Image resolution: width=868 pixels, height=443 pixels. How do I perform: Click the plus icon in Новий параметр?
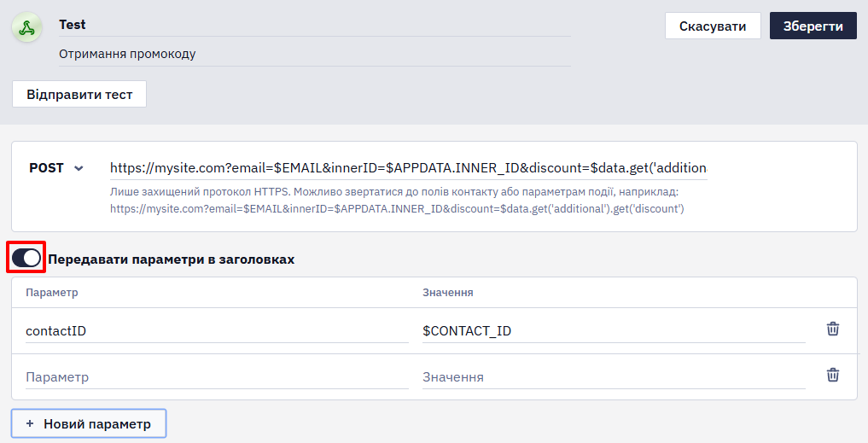[30, 423]
